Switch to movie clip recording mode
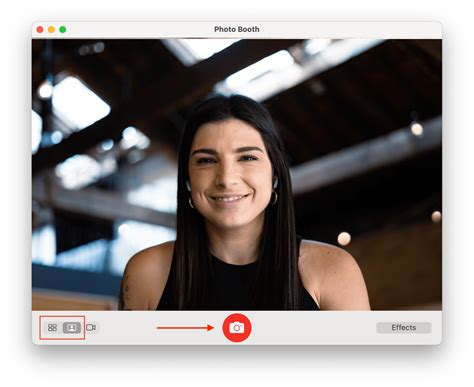Image resolution: width=474 pixels, height=387 pixels. [91, 328]
